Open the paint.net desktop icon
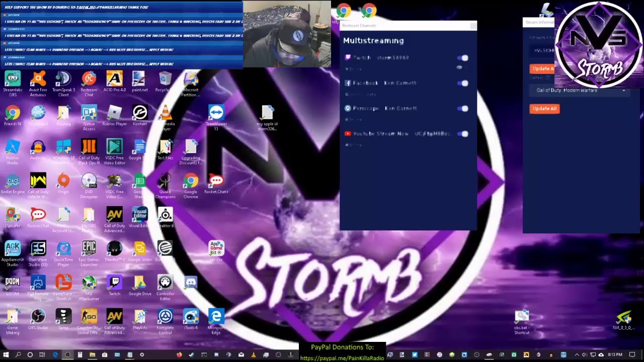 [139, 82]
